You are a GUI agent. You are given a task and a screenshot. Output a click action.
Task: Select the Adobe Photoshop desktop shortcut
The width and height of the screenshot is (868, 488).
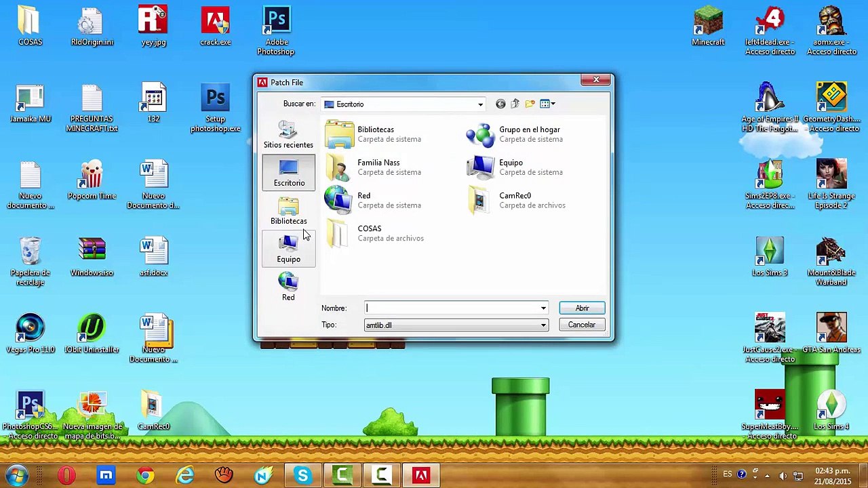pos(276,31)
